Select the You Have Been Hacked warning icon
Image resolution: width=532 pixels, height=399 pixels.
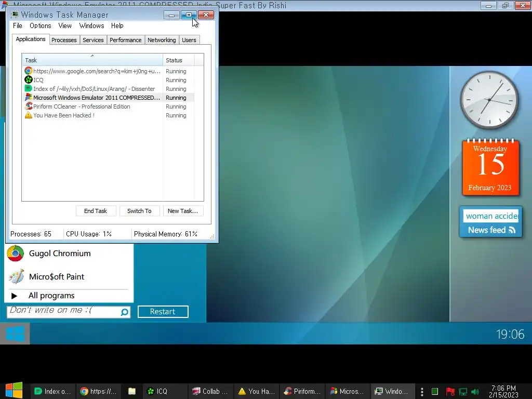pyautogui.click(x=29, y=115)
